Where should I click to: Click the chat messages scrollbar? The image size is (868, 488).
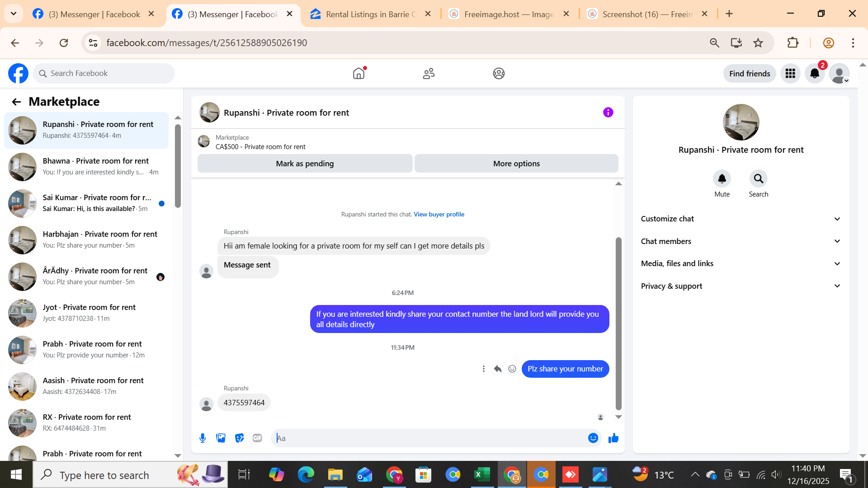click(x=618, y=324)
